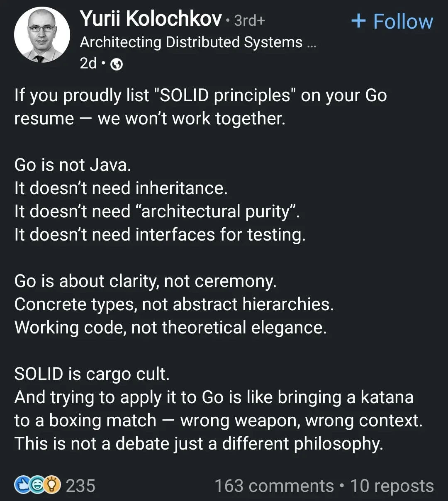View the 10 reposts
This screenshot has width=448, height=501.
(392, 486)
